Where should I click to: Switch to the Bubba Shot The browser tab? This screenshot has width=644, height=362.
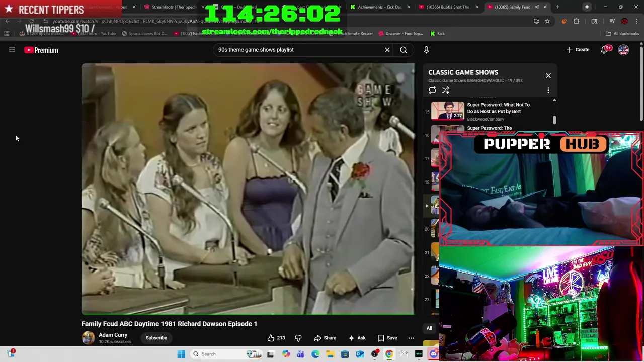[448, 7]
